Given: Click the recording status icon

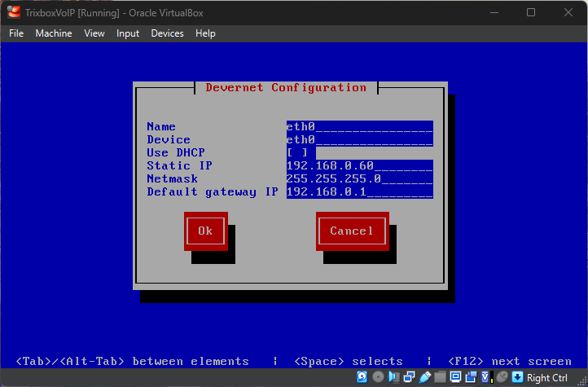Looking at the screenshot, I should pos(472,377).
